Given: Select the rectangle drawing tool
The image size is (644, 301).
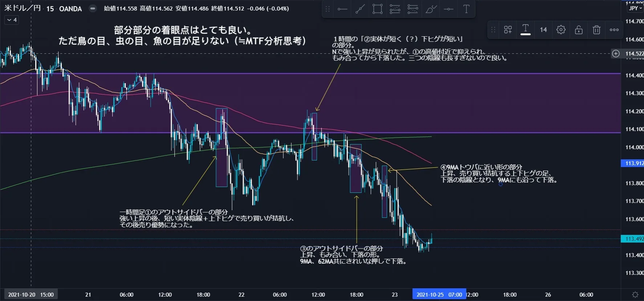Looking at the screenshot, I should [x=377, y=9].
